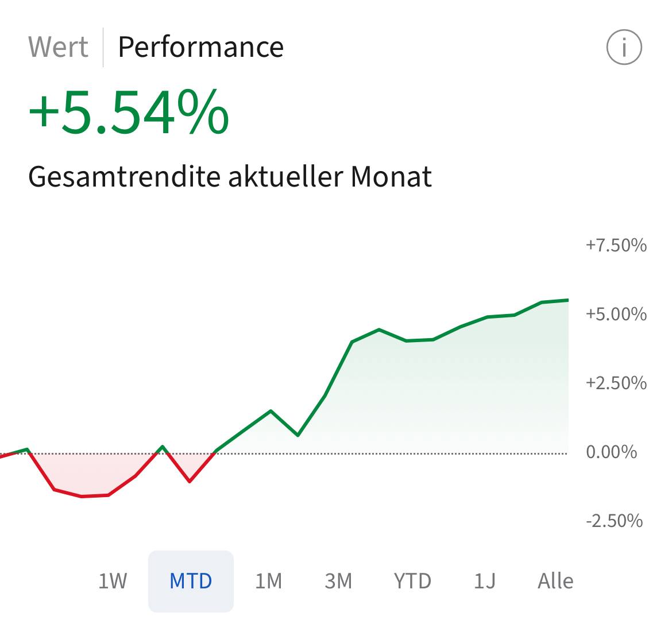
Task: Click the +5.54% performance value
Action: pos(129,113)
